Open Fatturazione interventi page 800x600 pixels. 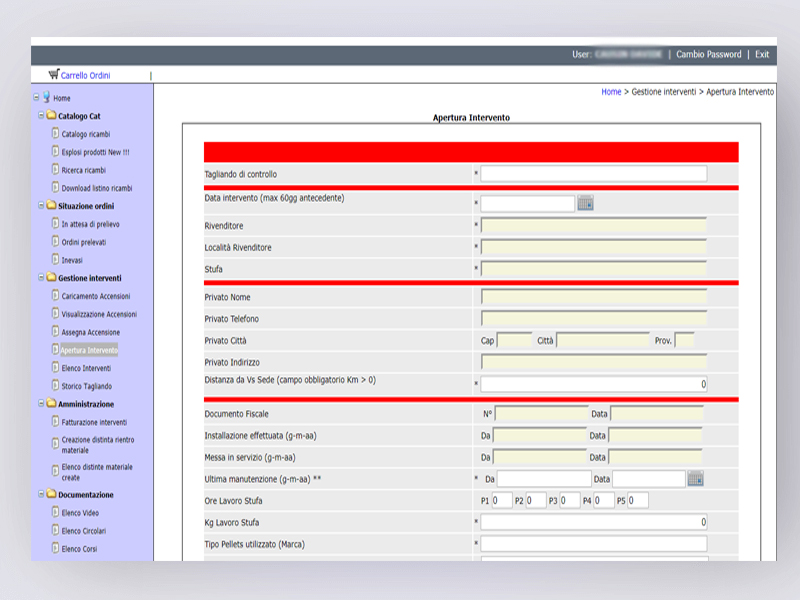point(94,422)
